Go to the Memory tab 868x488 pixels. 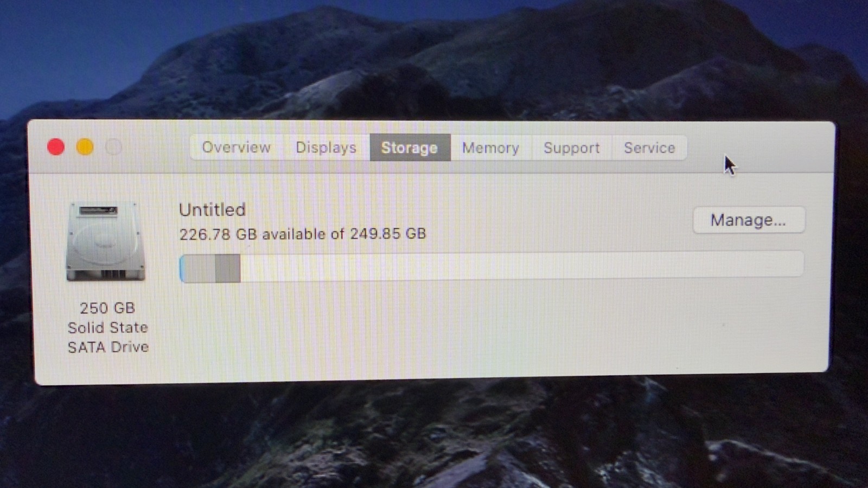pyautogui.click(x=490, y=147)
